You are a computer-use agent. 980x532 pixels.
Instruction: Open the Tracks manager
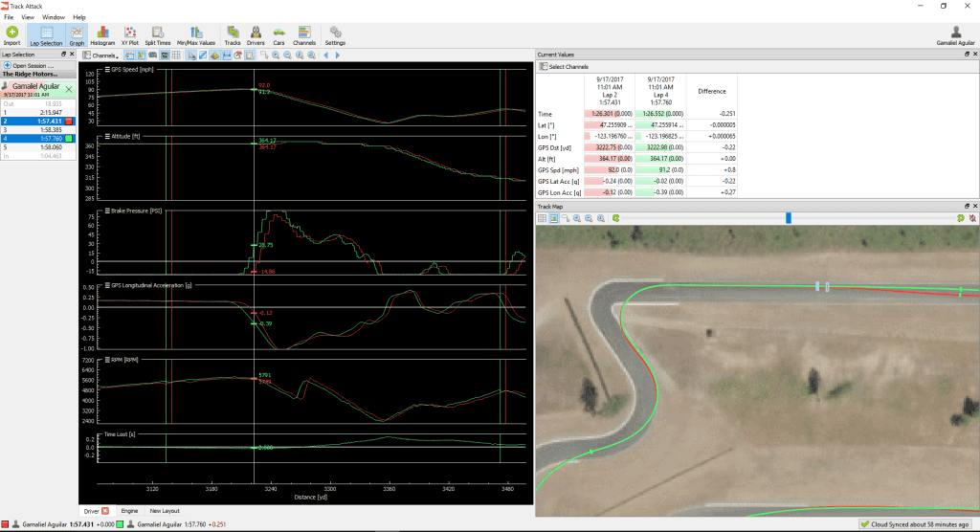tap(233, 35)
